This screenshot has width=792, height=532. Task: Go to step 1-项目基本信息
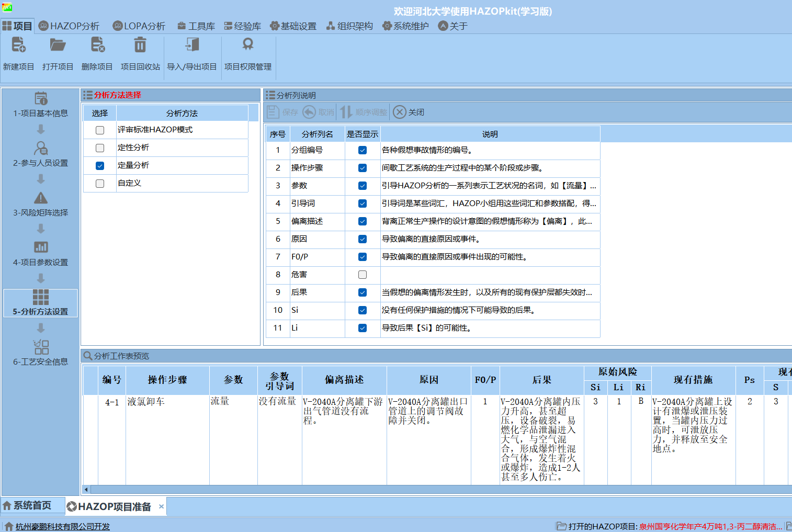point(41,105)
